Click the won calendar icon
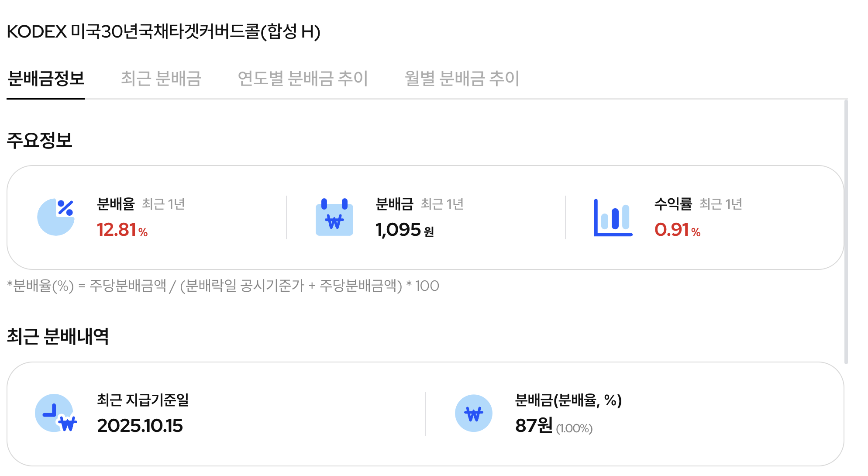Viewport: 868px width, 476px height. click(334, 217)
